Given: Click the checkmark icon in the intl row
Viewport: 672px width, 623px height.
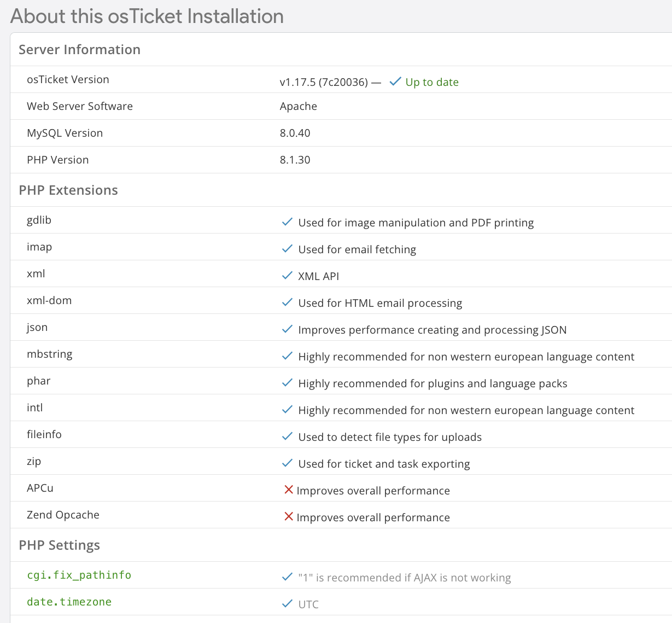Looking at the screenshot, I should point(287,410).
